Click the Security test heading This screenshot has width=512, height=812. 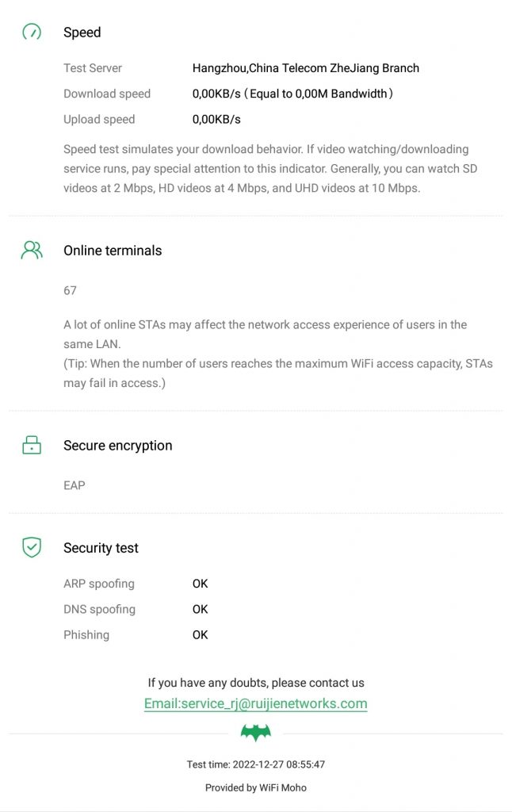click(x=101, y=548)
